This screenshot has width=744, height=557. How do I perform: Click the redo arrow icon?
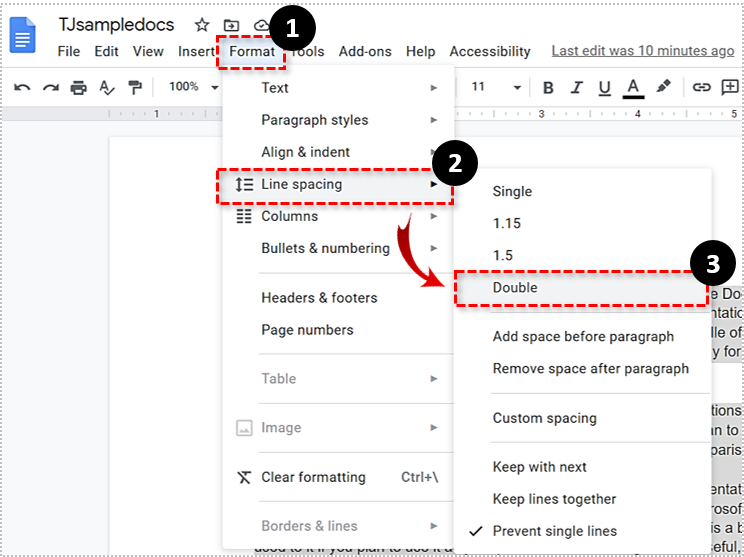[51, 87]
